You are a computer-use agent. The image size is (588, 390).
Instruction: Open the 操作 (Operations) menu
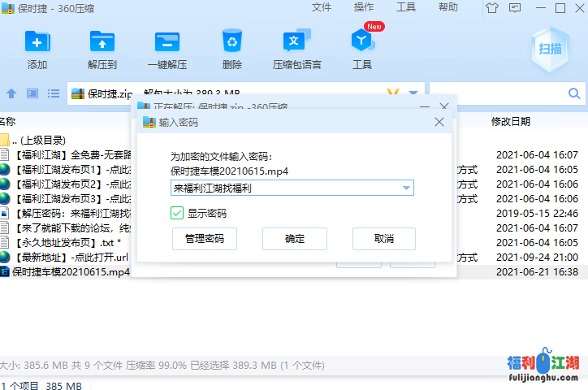[364, 7]
